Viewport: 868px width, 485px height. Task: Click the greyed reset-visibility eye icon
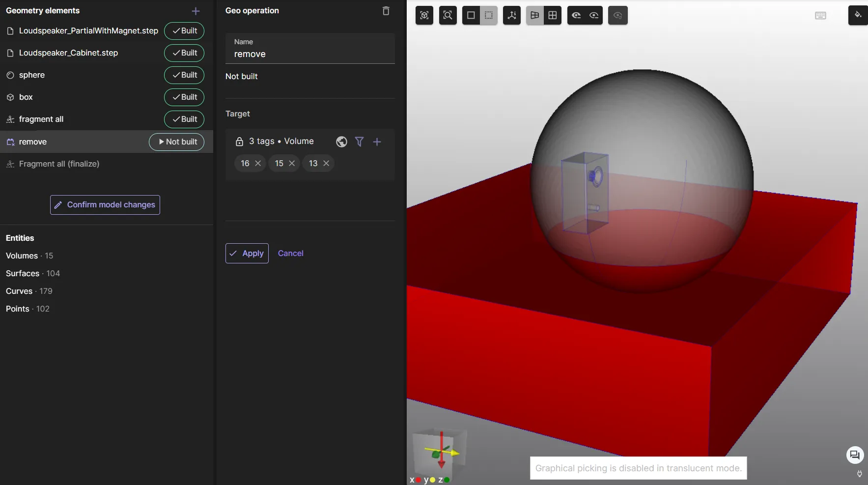click(x=618, y=15)
